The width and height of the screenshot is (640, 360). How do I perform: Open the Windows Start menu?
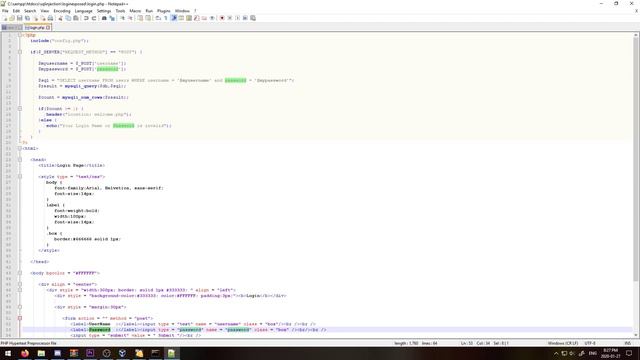(x=8, y=353)
